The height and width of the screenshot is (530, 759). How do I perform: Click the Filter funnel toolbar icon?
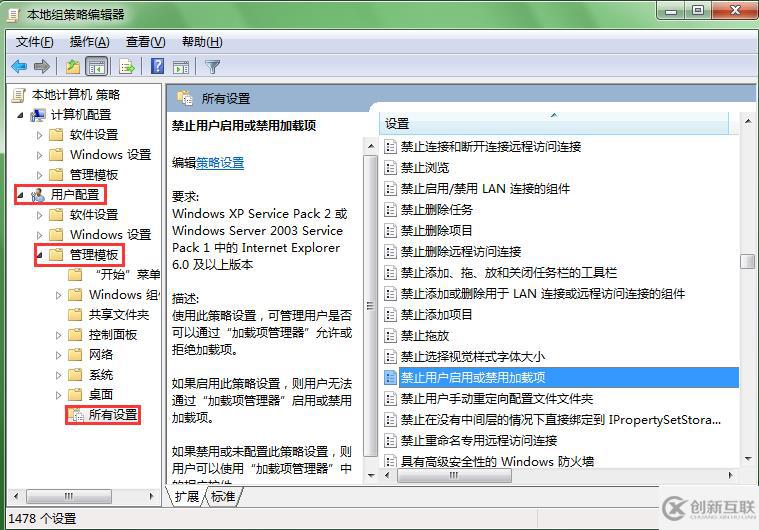[213, 66]
